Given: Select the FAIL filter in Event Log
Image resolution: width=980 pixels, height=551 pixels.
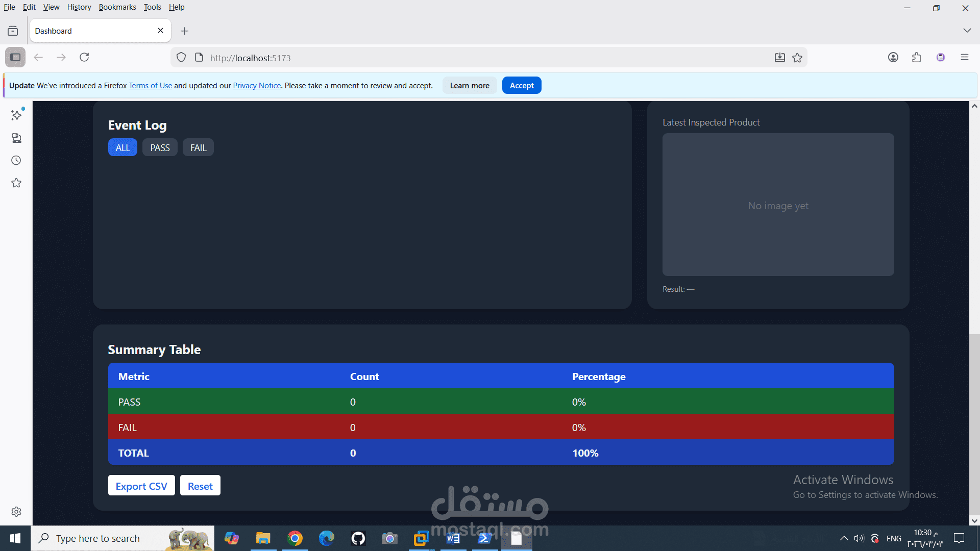Looking at the screenshot, I should [198, 147].
